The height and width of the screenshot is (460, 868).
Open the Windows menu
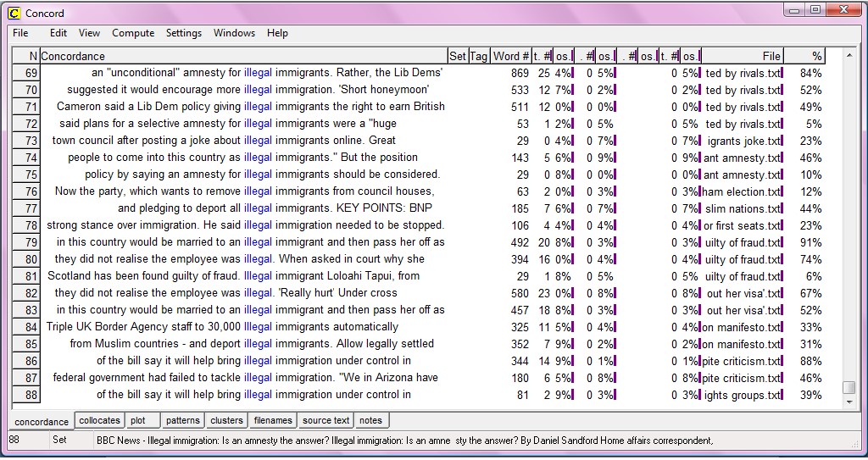tap(234, 33)
